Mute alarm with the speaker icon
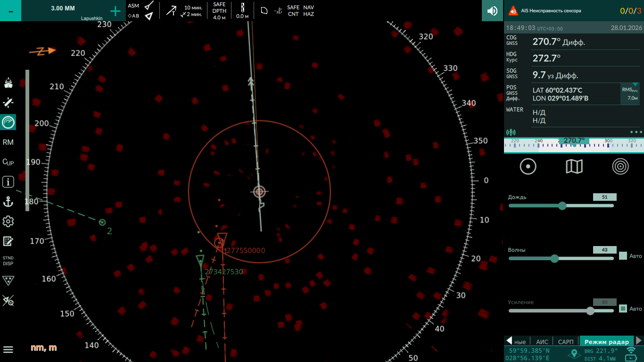 click(x=492, y=11)
